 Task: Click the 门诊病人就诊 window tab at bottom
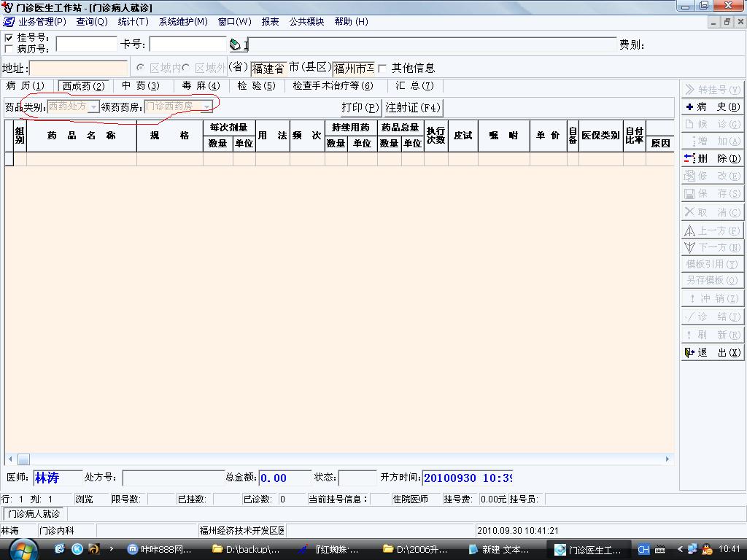34,514
